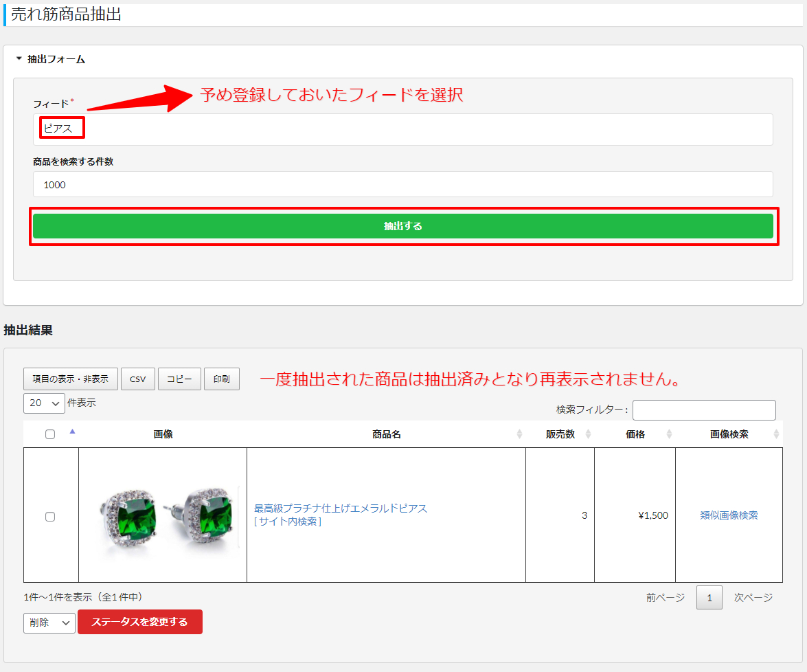Click the 印刷 print button

[222, 379]
